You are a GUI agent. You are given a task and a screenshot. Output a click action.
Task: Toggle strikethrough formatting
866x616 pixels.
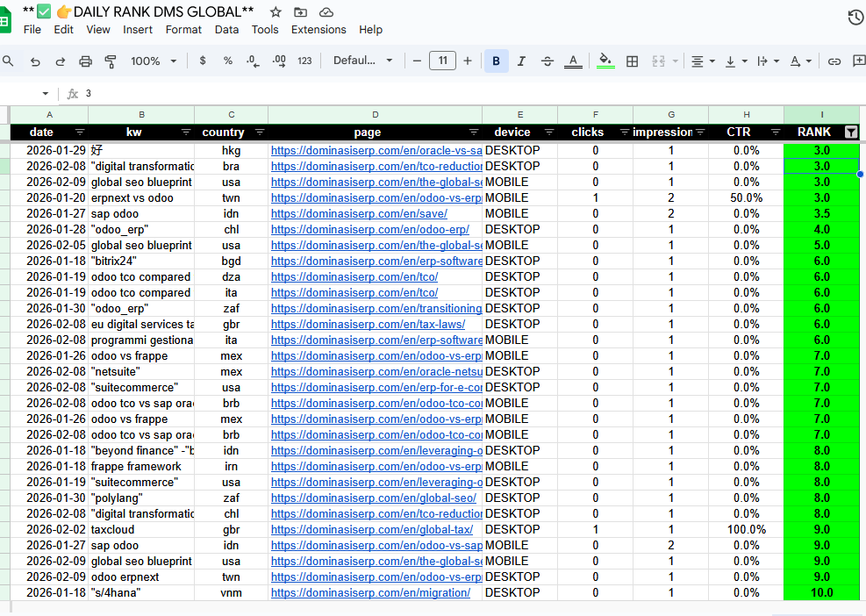[x=547, y=61]
